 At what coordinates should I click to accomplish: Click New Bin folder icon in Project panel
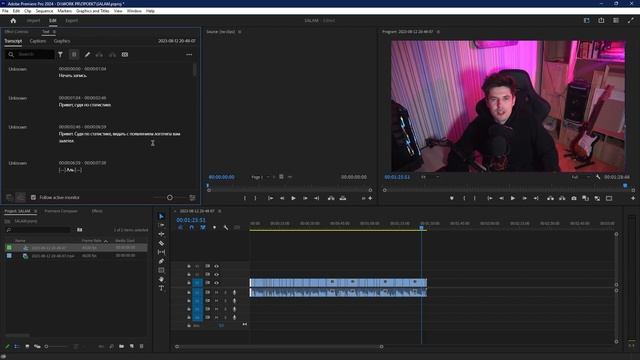[122, 347]
